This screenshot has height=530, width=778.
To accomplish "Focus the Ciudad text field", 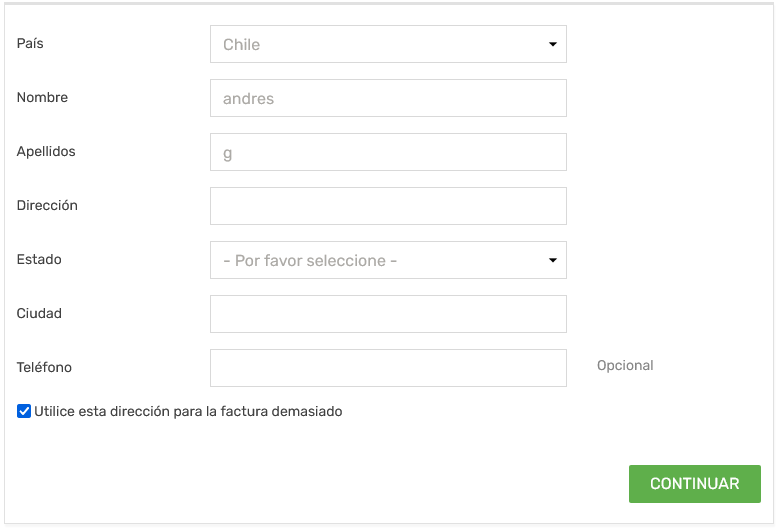I will [x=388, y=314].
